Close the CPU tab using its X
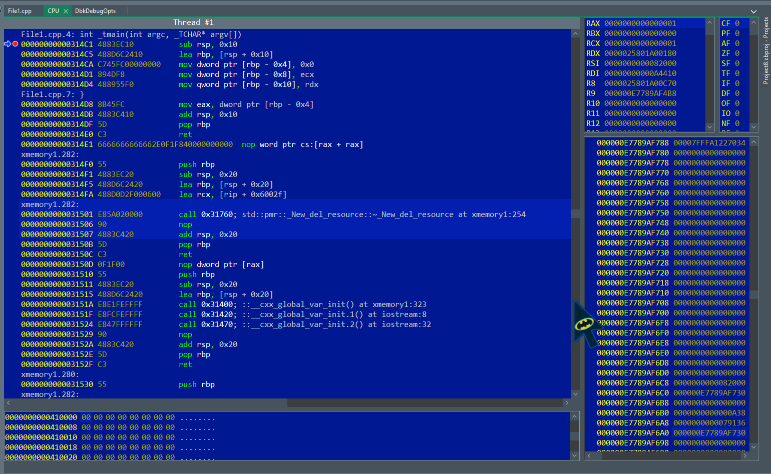The width and height of the screenshot is (772, 474). click(65, 11)
